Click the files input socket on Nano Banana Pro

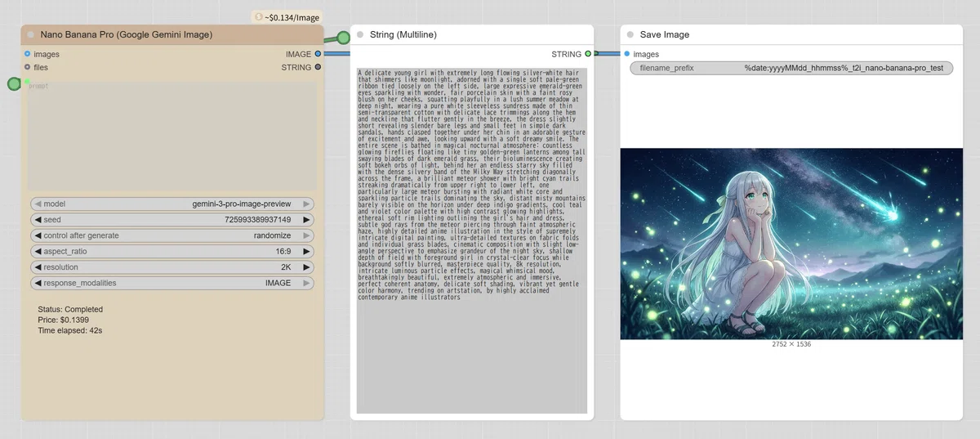pyautogui.click(x=27, y=67)
